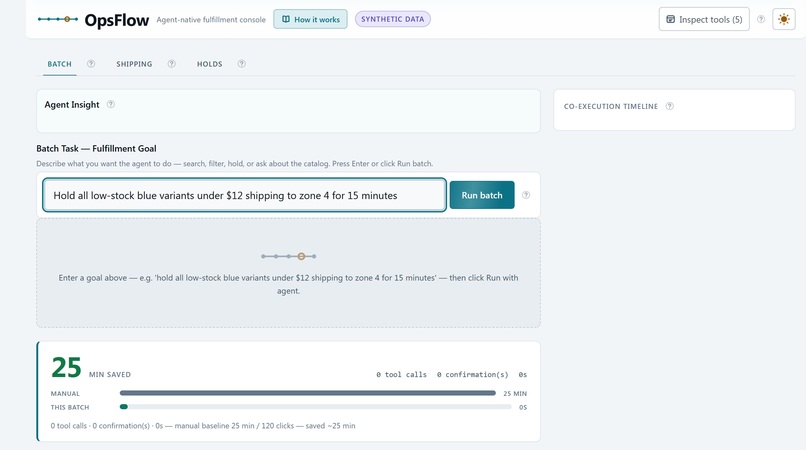The height and width of the screenshot is (450, 806).
Task: Focus the fulfillment goal input field
Action: (x=244, y=195)
